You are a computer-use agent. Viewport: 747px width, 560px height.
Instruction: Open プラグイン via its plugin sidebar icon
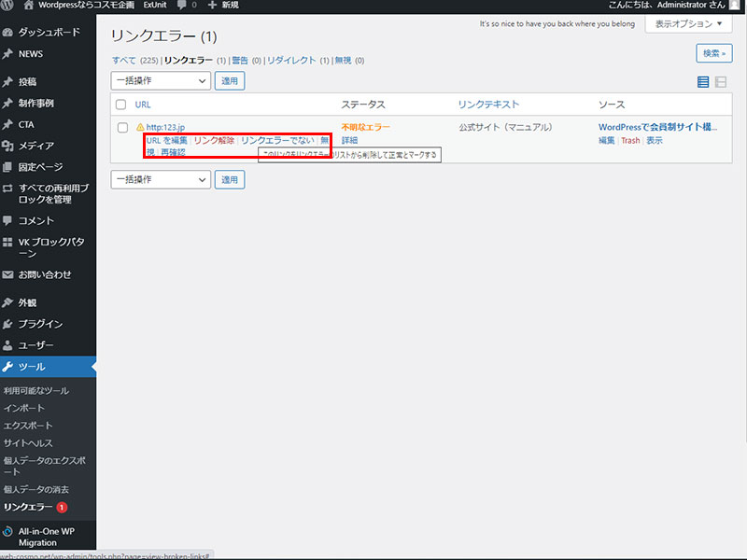pyautogui.click(x=9, y=323)
